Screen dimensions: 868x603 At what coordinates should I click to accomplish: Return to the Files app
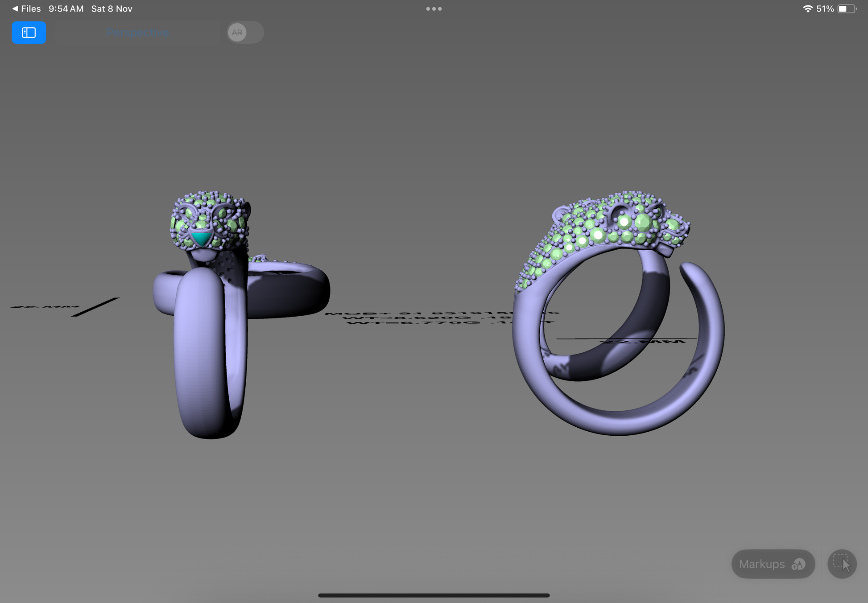(x=30, y=9)
